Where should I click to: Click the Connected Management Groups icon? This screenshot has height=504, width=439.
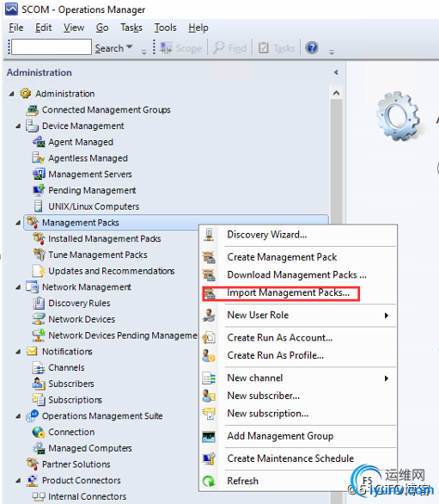click(x=32, y=110)
